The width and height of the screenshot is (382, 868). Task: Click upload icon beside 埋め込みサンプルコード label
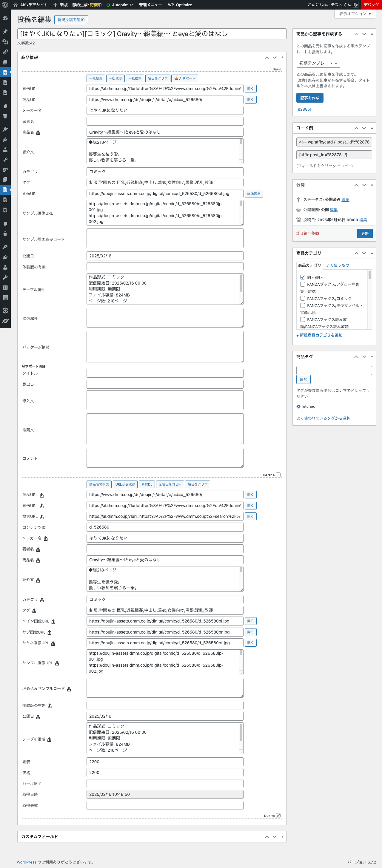point(69,689)
